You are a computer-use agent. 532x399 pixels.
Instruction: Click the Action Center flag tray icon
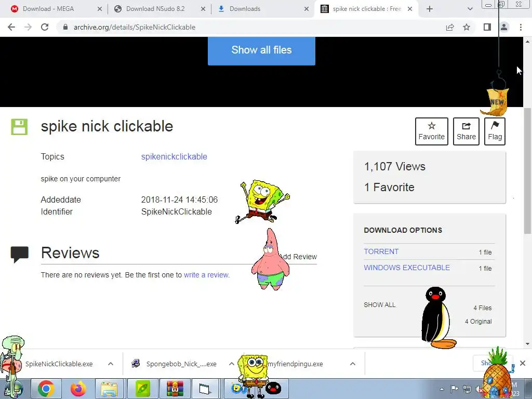click(x=454, y=389)
